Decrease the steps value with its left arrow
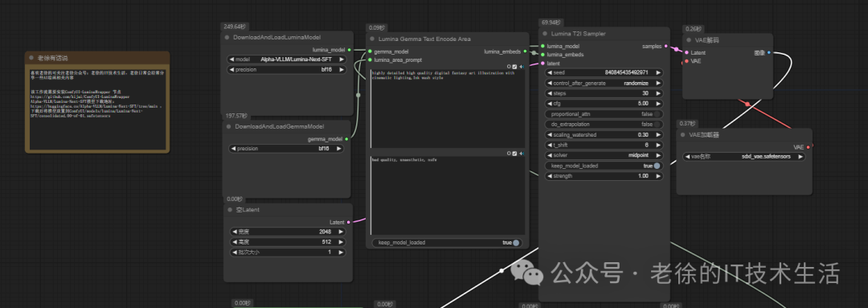Image resolution: width=868 pixels, height=308 pixels. click(550, 93)
